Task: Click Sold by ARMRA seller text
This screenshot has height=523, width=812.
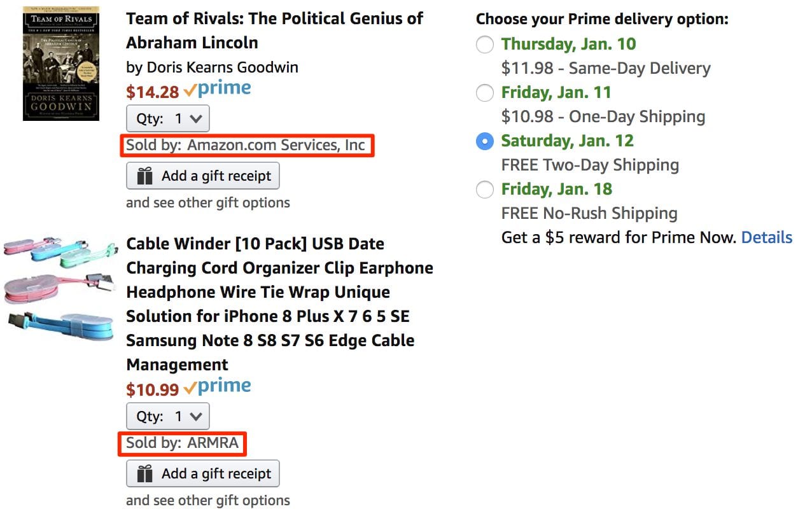Action: pyautogui.click(x=182, y=443)
